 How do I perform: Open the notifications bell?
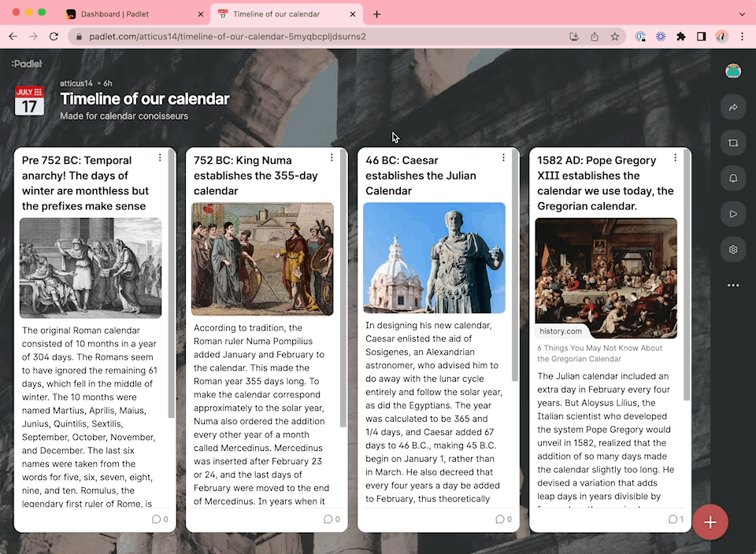click(733, 179)
